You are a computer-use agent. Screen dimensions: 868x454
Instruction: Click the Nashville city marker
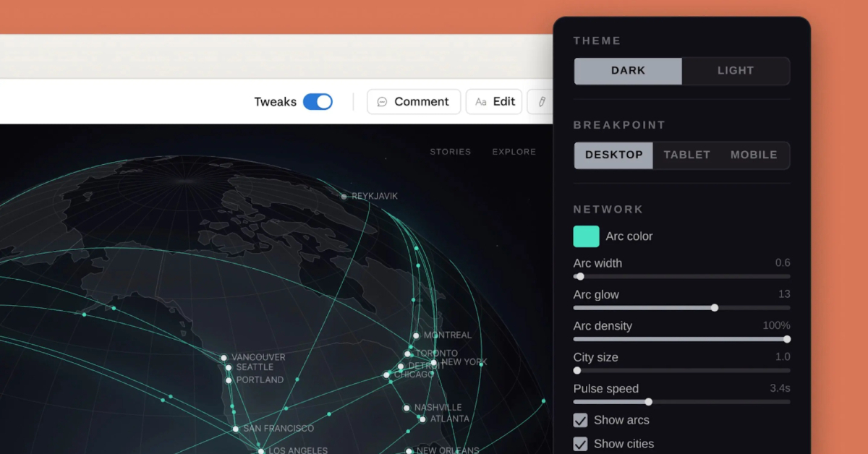pyautogui.click(x=407, y=408)
